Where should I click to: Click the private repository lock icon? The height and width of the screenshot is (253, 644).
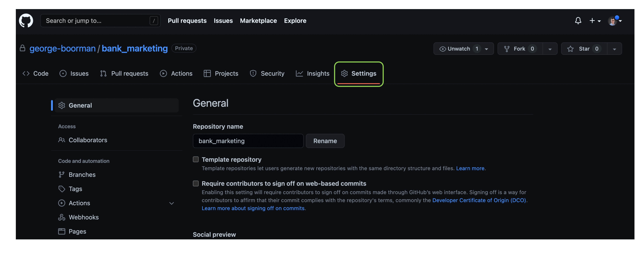point(22,48)
